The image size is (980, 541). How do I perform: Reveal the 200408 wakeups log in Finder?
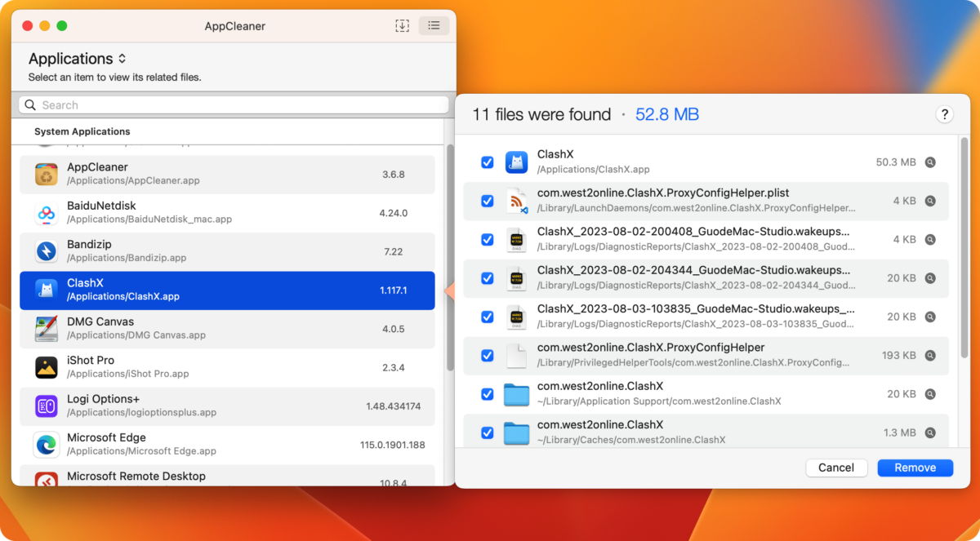tap(929, 240)
